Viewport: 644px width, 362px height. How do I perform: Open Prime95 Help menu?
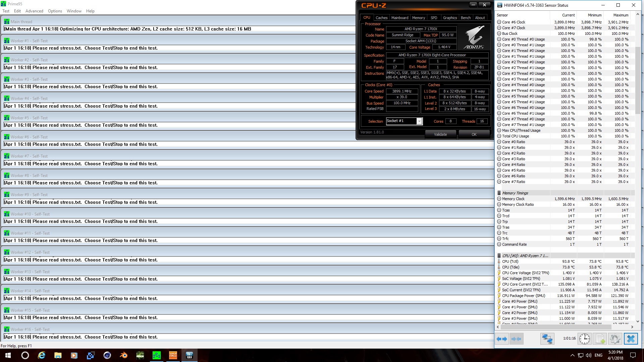coord(90,11)
